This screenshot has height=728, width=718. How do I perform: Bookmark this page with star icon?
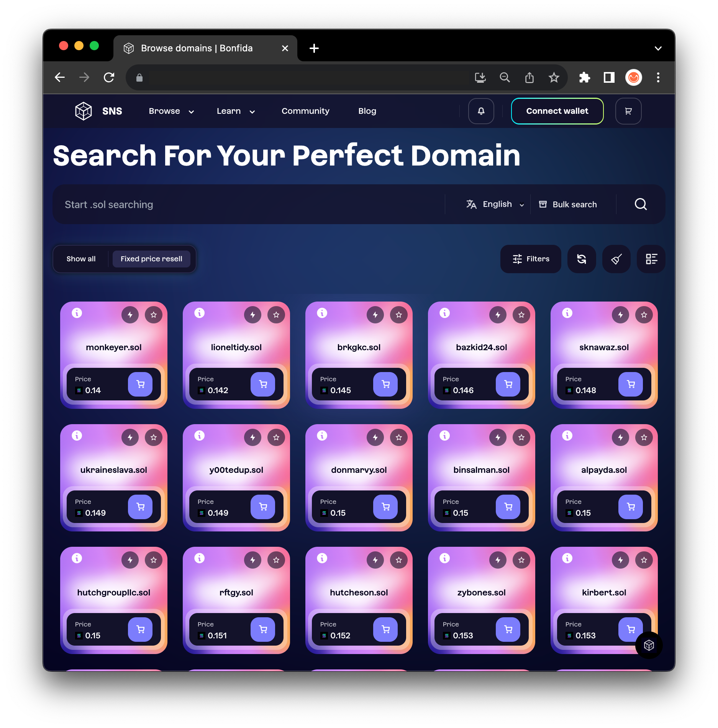coord(554,78)
